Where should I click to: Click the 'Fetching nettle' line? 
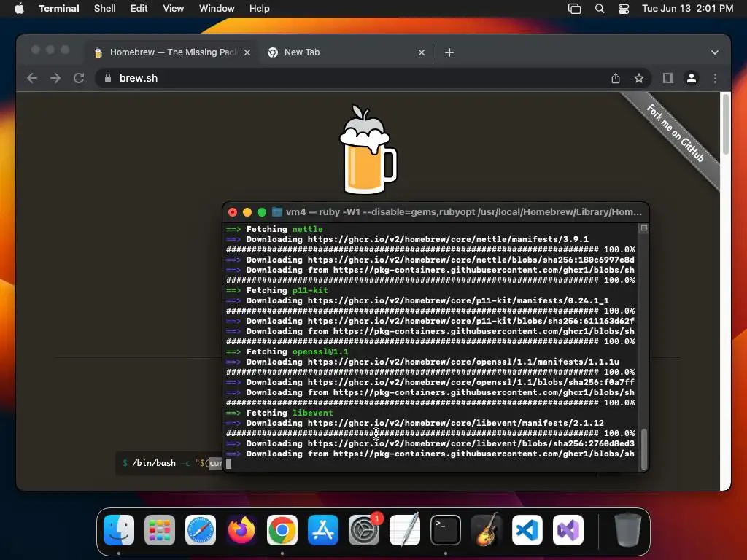[274, 229]
